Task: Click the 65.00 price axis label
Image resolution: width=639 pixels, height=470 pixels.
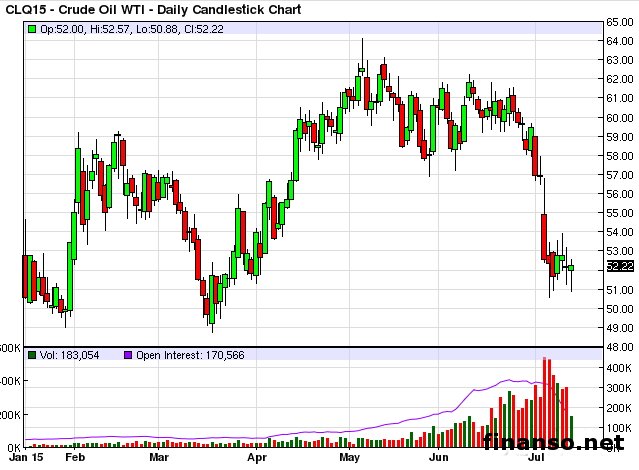Action: [618, 22]
